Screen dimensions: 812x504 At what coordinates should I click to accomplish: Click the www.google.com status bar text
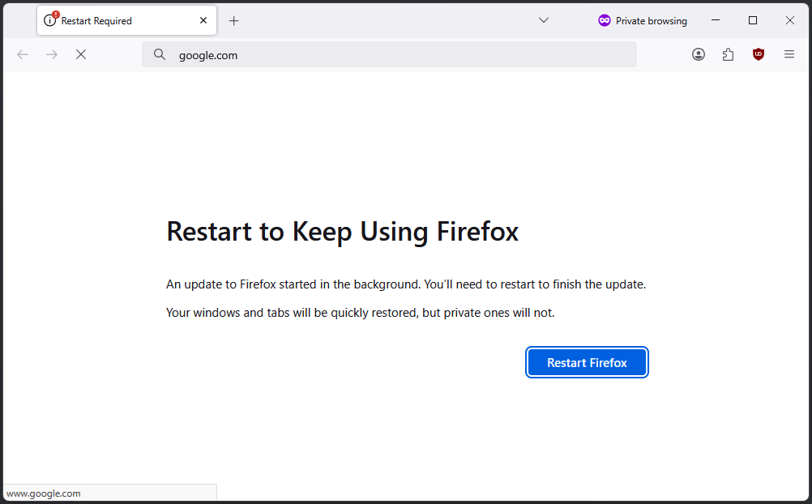[x=44, y=493]
